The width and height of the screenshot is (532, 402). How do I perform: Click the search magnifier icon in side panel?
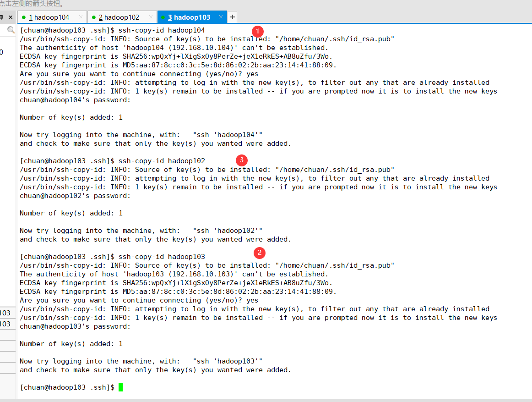[11, 30]
